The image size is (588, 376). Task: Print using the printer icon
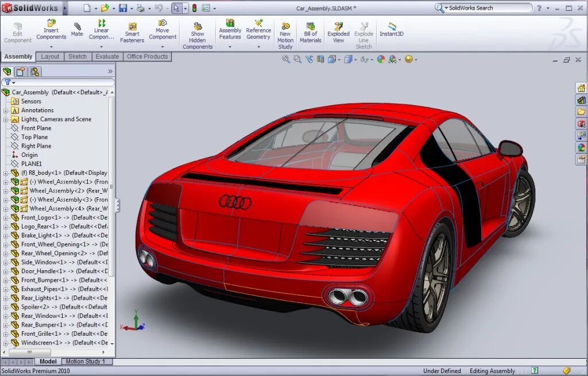[x=141, y=8]
